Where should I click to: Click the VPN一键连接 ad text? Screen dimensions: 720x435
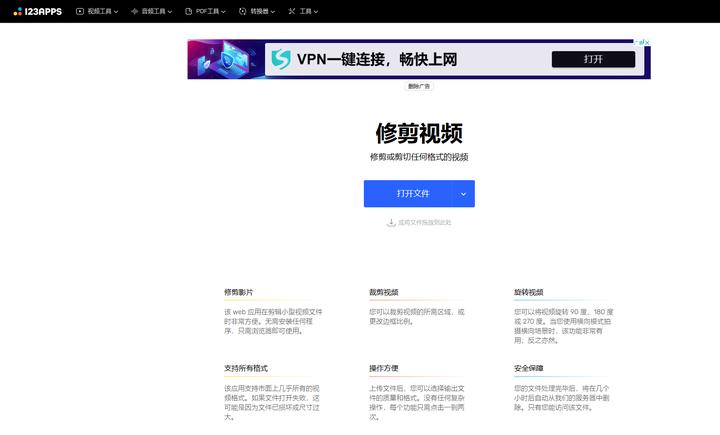(x=377, y=59)
